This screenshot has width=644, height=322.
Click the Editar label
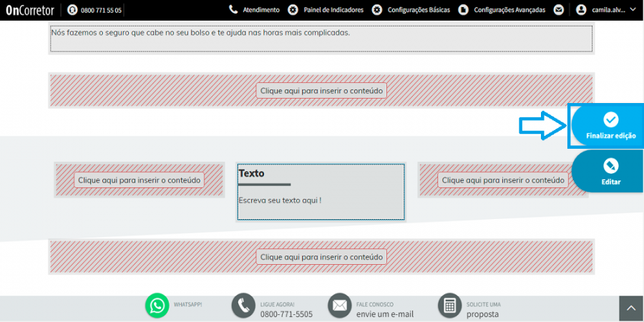tap(611, 182)
